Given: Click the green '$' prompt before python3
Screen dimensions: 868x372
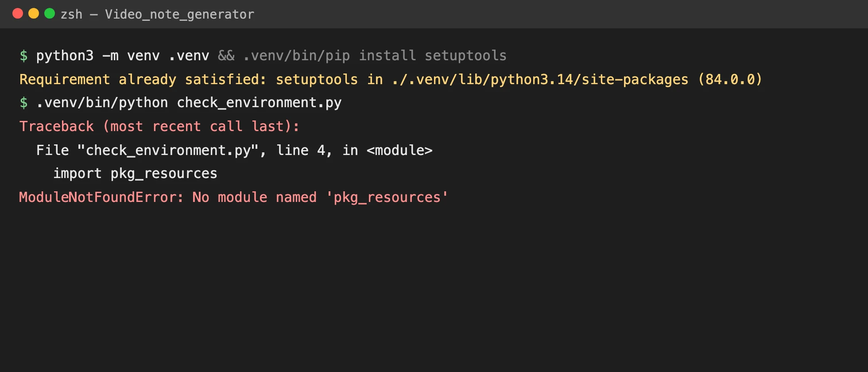Looking at the screenshot, I should click(x=23, y=56).
